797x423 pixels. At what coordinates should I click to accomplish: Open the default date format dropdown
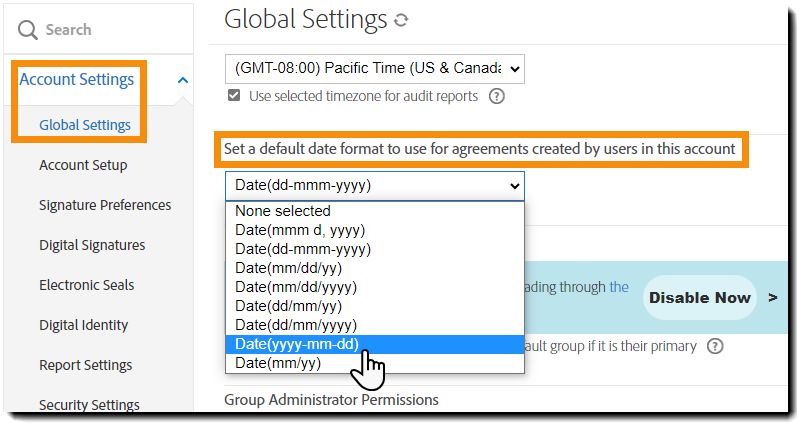374,185
